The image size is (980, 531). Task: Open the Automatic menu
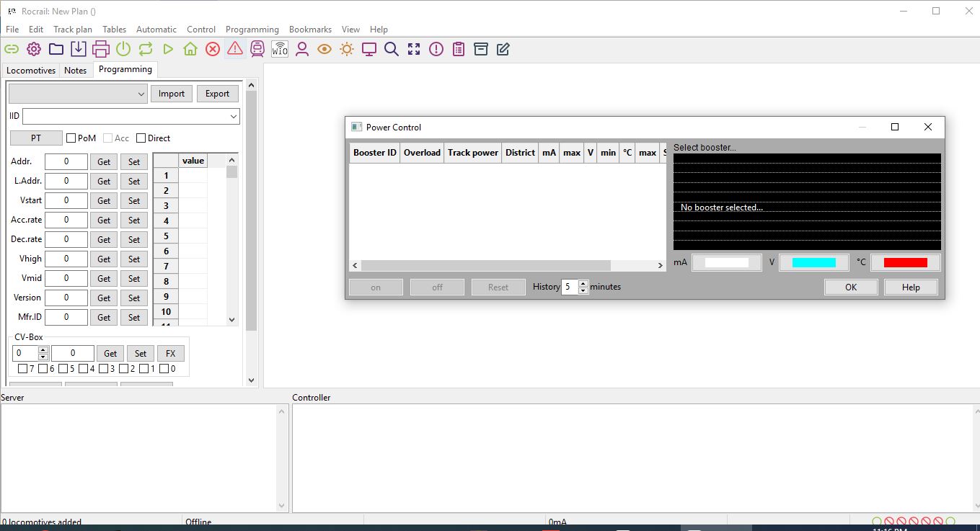[156, 30]
